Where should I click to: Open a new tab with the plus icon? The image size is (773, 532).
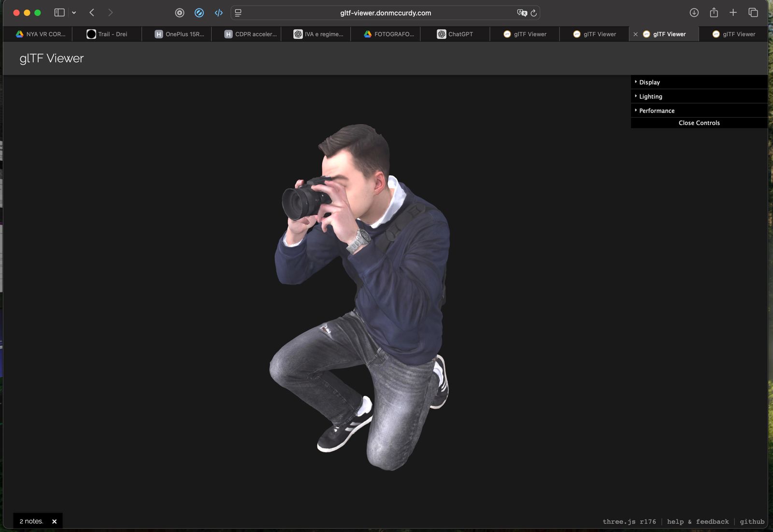click(x=733, y=13)
